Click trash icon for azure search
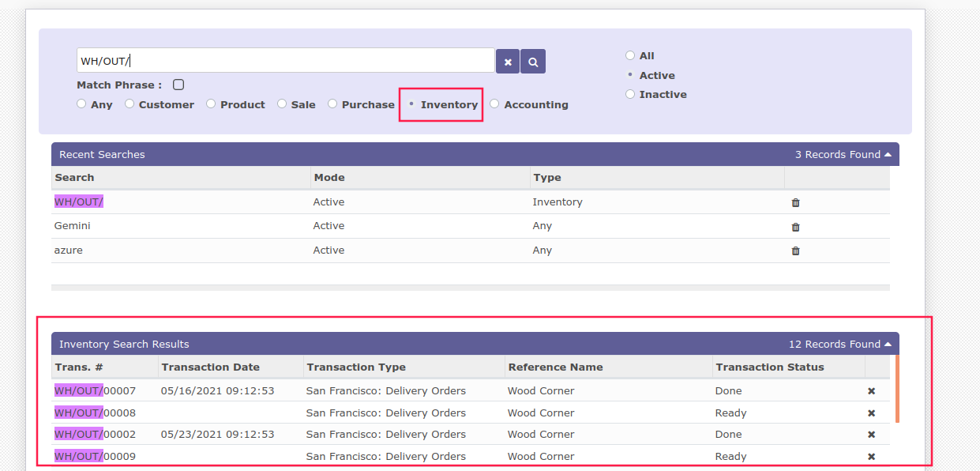The image size is (980, 471). click(x=795, y=251)
